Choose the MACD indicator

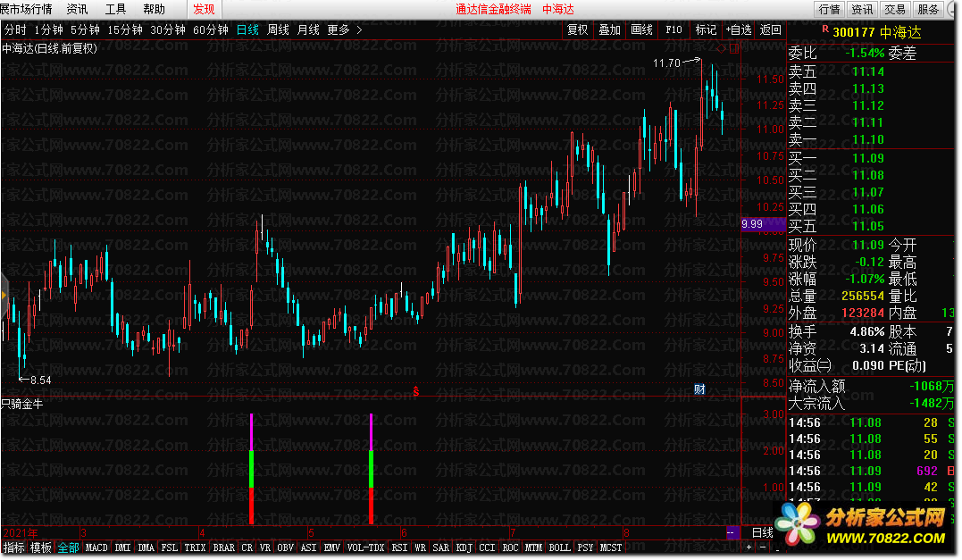pos(96,547)
